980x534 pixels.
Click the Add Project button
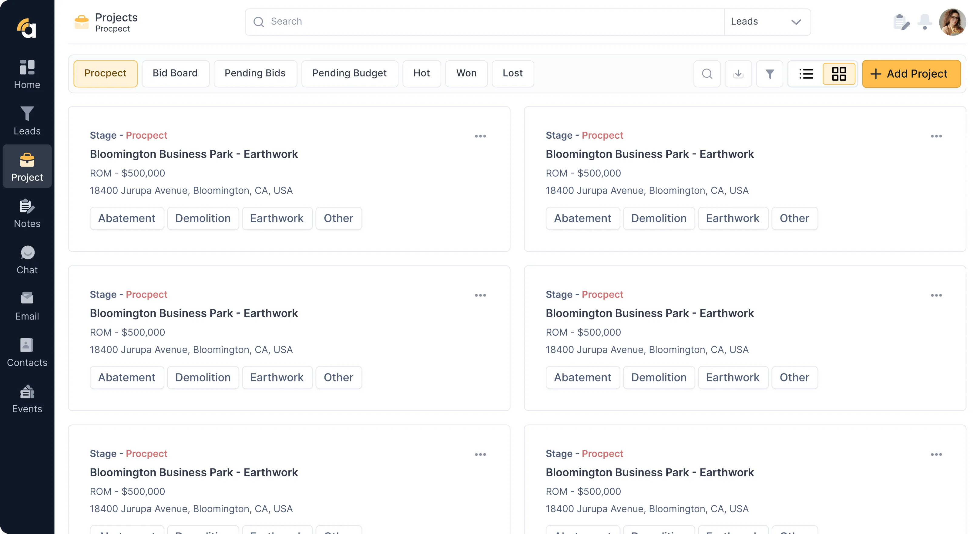click(911, 74)
